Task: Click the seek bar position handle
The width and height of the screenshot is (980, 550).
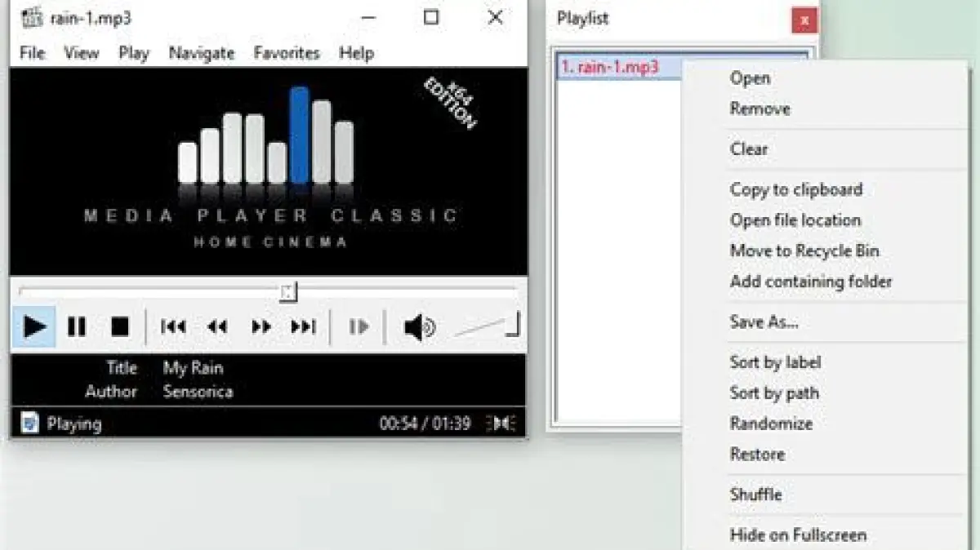Action: coord(287,292)
